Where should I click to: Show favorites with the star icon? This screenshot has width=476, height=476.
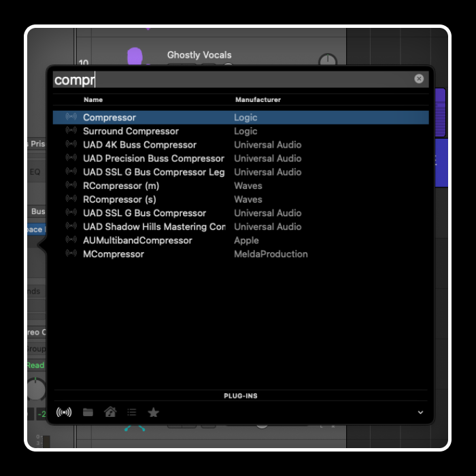[153, 412]
